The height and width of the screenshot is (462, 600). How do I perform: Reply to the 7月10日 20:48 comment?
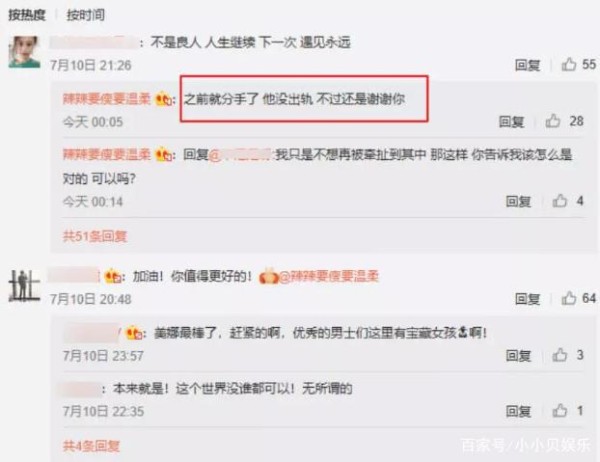pyautogui.click(x=527, y=299)
